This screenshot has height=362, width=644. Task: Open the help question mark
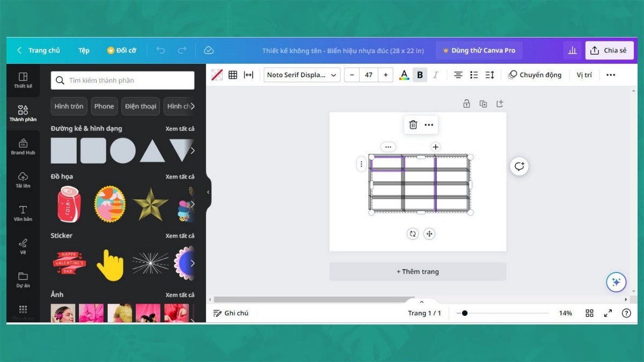pyautogui.click(x=626, y=313)
